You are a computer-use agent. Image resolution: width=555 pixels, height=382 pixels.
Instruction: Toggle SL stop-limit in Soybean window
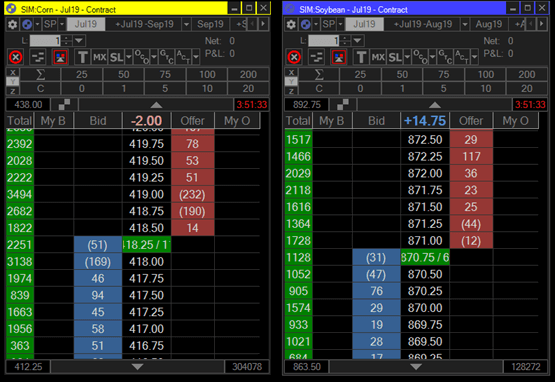tap(395, 57)
